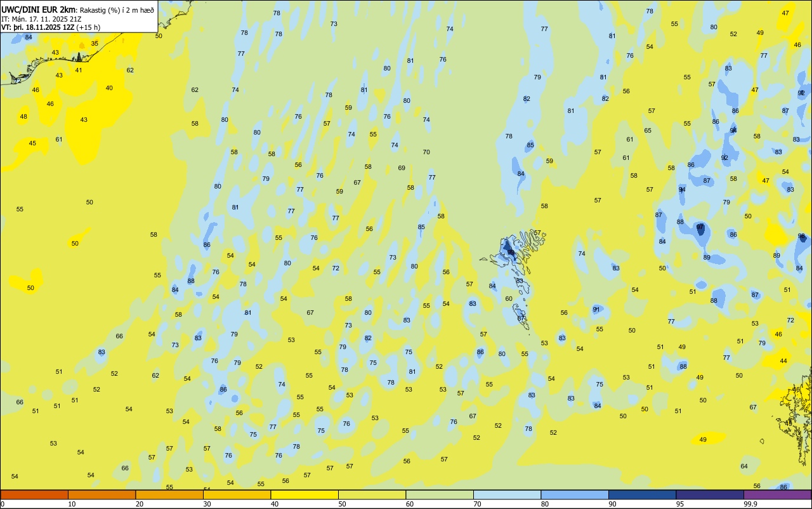Viewport: 812px width, 509px height.
Task: Click the humidity value 35 on the map
Action: pos(95,44)
